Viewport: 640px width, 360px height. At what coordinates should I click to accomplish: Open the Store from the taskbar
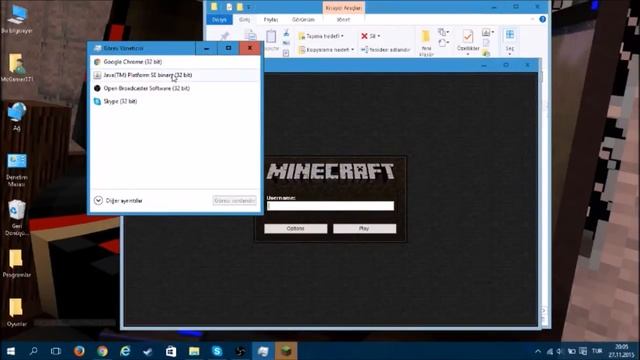pyautogui.click(x=171, y=351)
